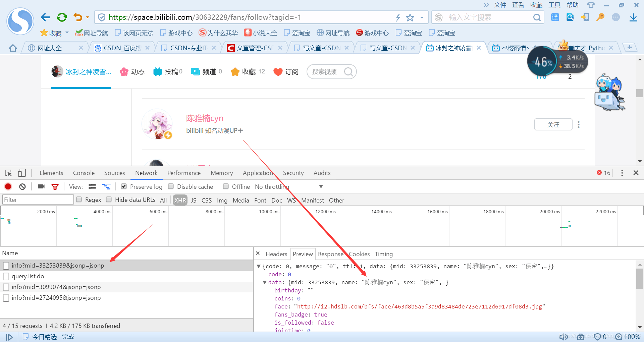The width and height of the screenshot is (644, 342).
Task: Click the capture screenshots camera icon
Action: [x=41, y=186]
